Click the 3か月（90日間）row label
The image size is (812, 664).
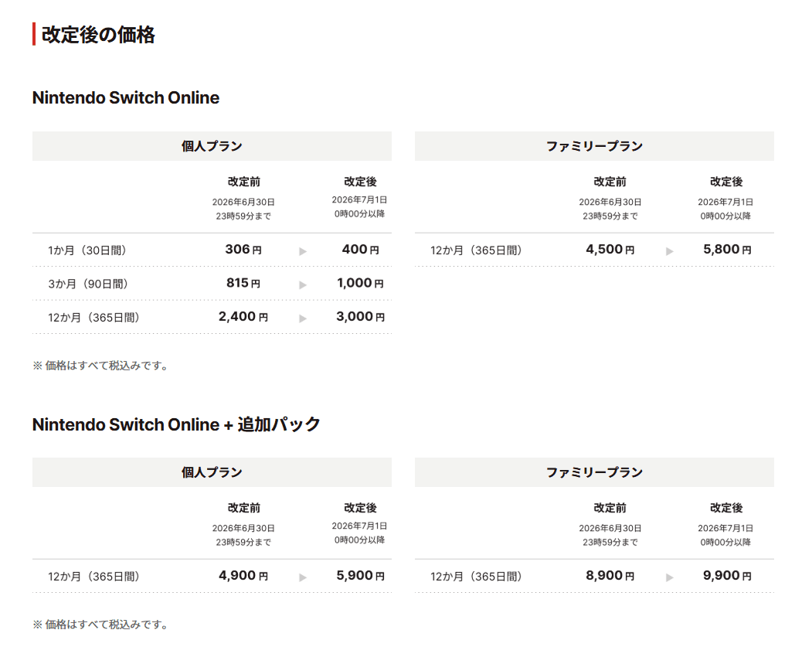point(88,284)
